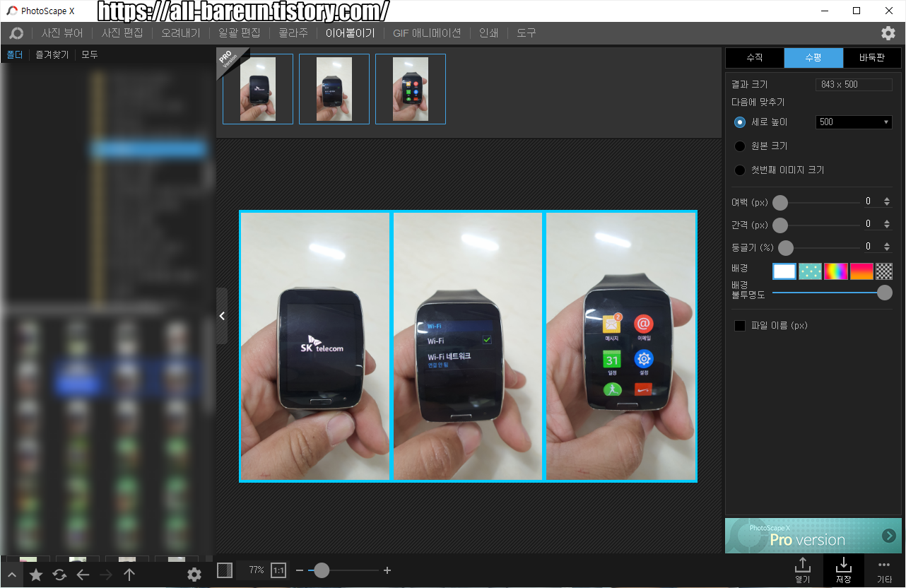Click the Wi-Fi watch photo in canvas

(x=468, y=346)
